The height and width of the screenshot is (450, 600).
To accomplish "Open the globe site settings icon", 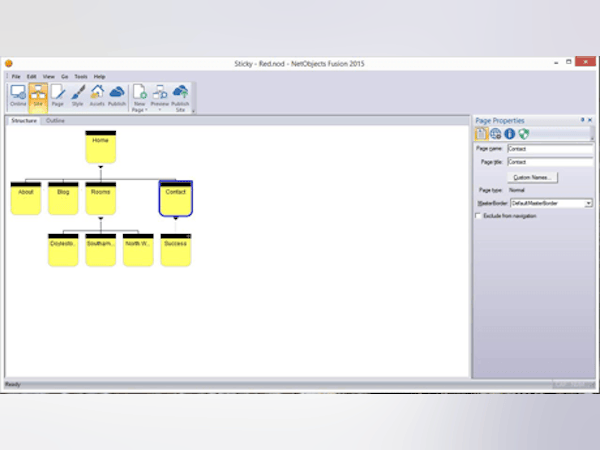I will (x=496, y=134).
